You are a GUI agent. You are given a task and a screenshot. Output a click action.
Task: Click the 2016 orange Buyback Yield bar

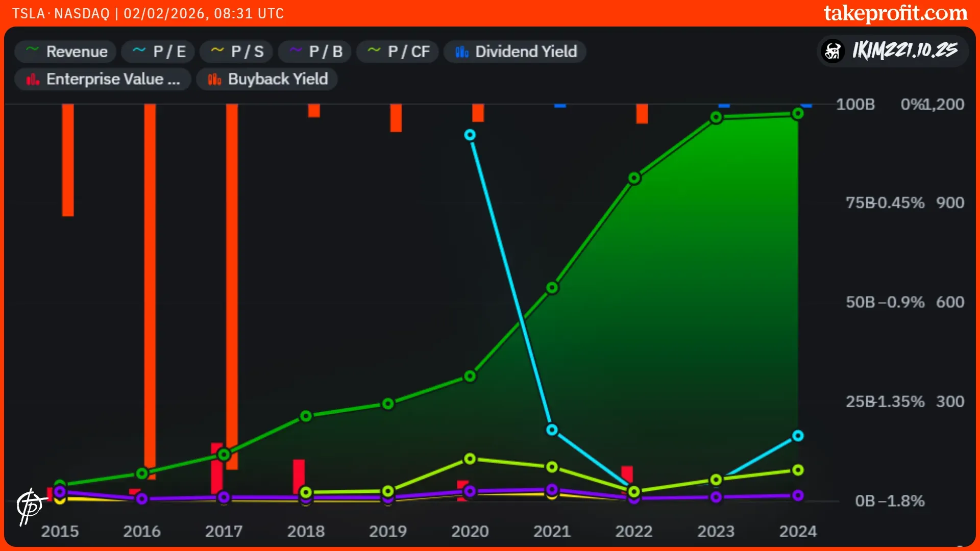[150, 291]
